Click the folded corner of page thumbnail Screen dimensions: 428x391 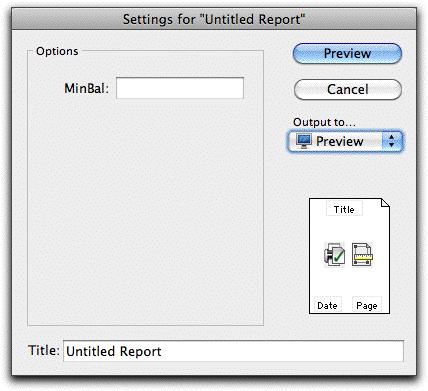click(x=385, y=203)
